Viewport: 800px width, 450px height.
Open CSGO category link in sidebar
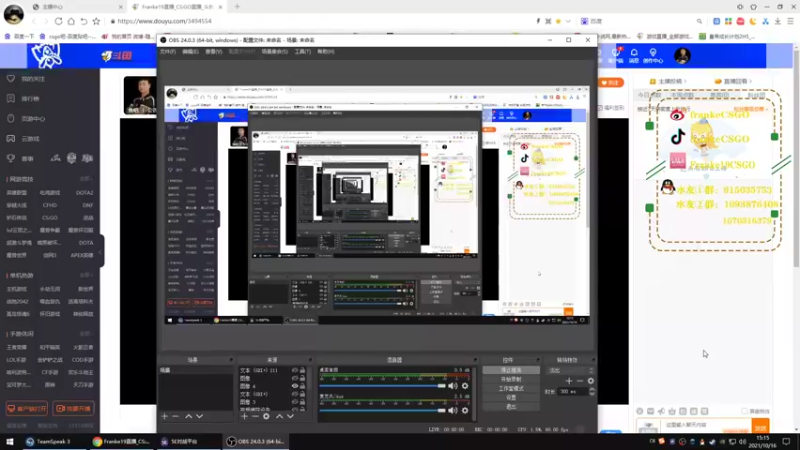pos(50,218)
